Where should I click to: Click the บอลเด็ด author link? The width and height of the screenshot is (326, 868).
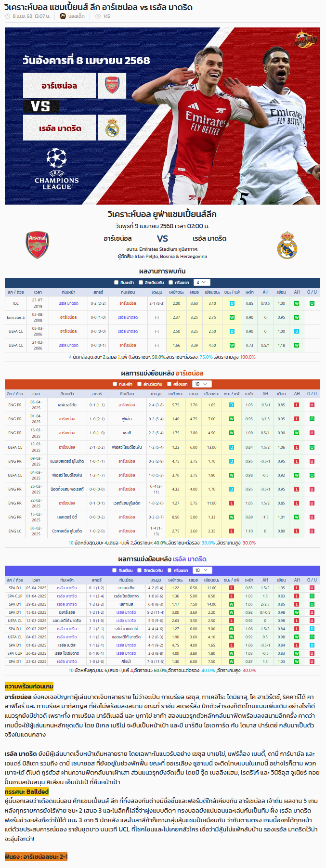(77, 16)
